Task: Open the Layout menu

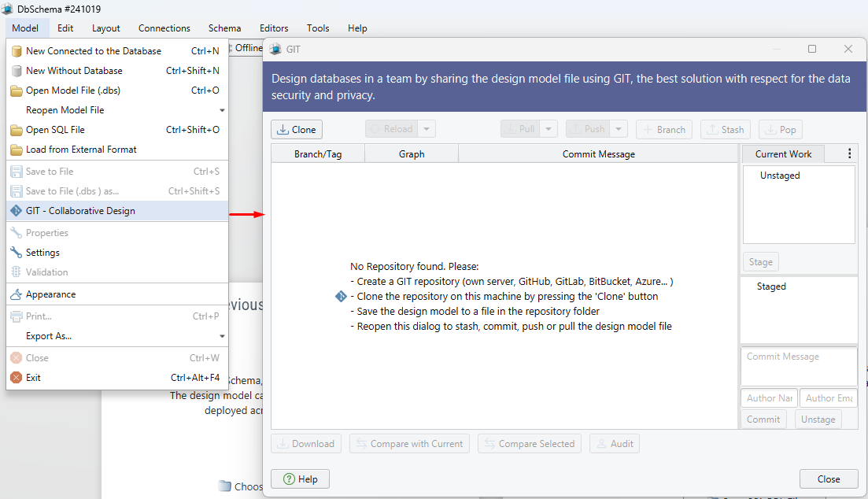Action: [x=105, y=28]
